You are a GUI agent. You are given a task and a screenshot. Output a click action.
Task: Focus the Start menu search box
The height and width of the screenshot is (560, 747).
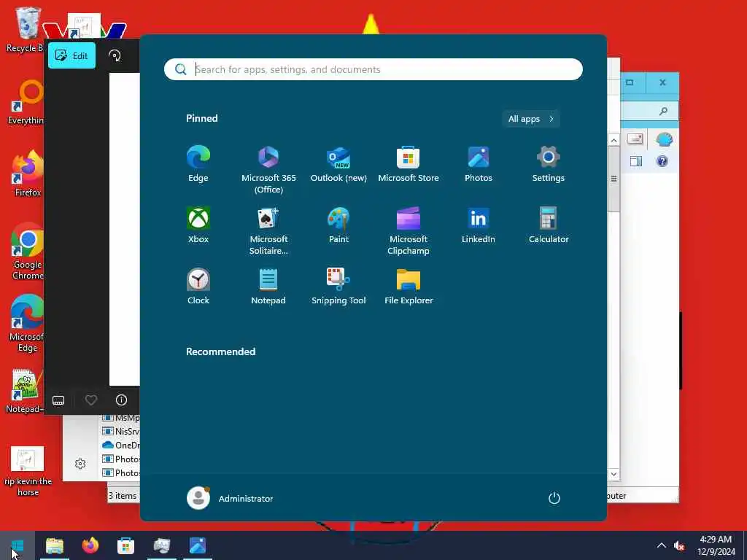[x=373, y=69]
